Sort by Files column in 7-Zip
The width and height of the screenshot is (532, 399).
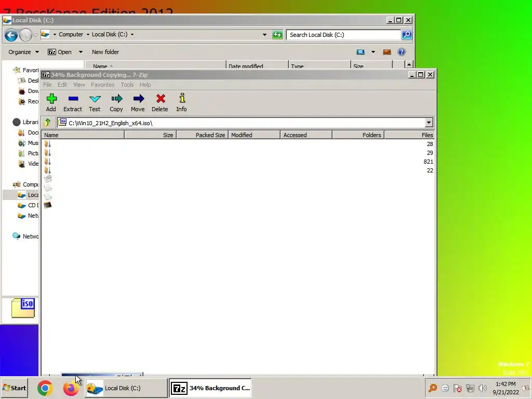[409, 135]
